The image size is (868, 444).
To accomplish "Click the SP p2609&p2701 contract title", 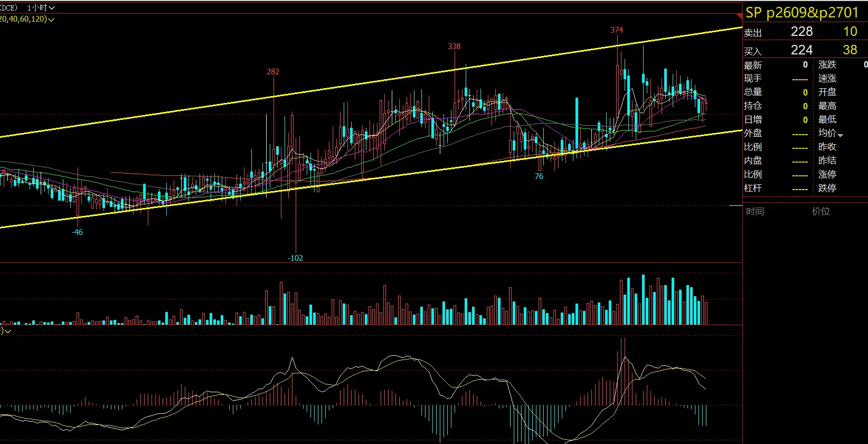I will coord(802,13).
